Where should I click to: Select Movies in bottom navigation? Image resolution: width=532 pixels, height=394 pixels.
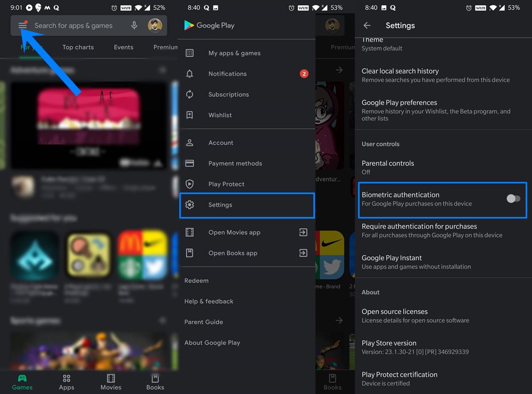[111, 382]
